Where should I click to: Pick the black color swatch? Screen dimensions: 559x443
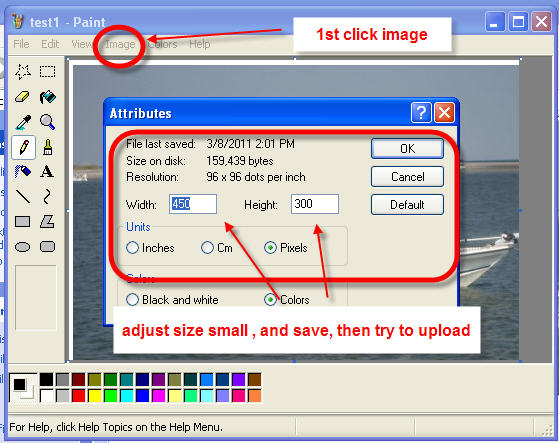tap(46, 380)
